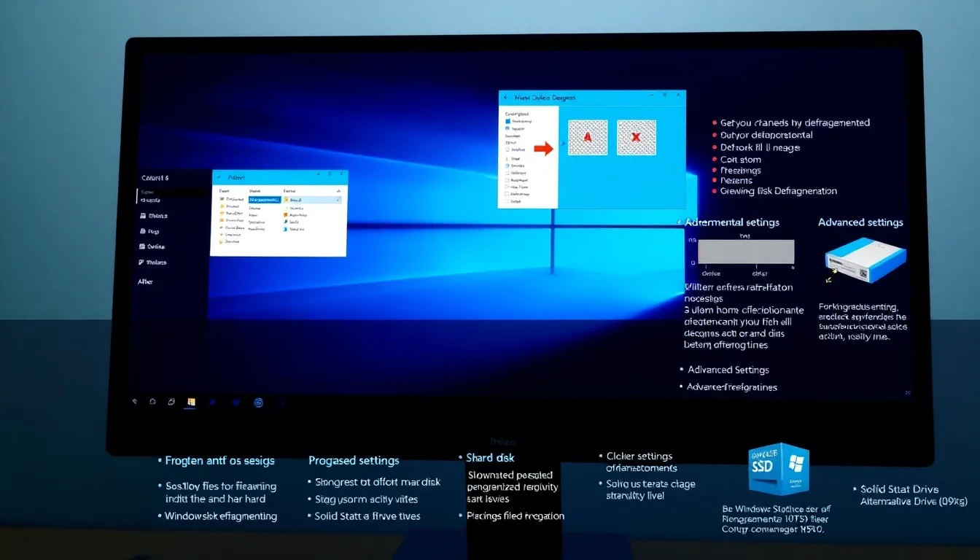Click the solid state drive picture
980x560 pixels.
tap(866, 262)
